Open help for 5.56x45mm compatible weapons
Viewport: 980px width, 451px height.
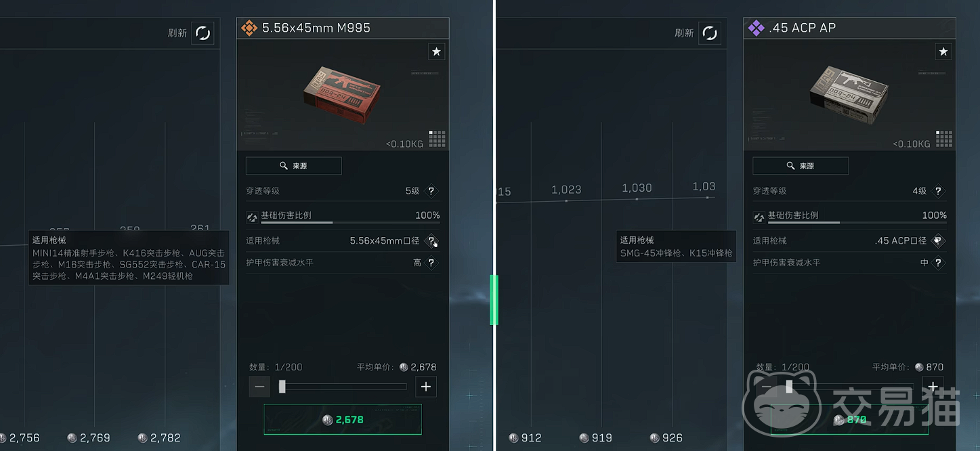pyautogui.click(x=431, y=240)
